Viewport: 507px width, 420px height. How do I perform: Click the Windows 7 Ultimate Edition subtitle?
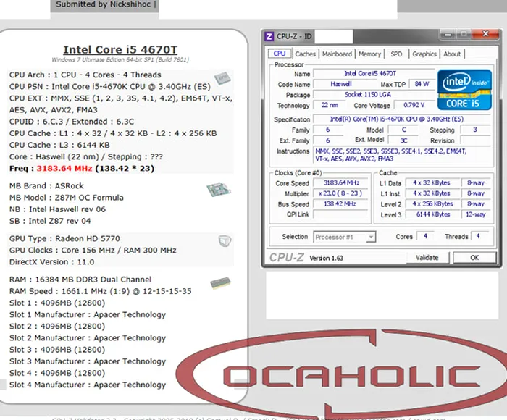[x=120, y=60]
